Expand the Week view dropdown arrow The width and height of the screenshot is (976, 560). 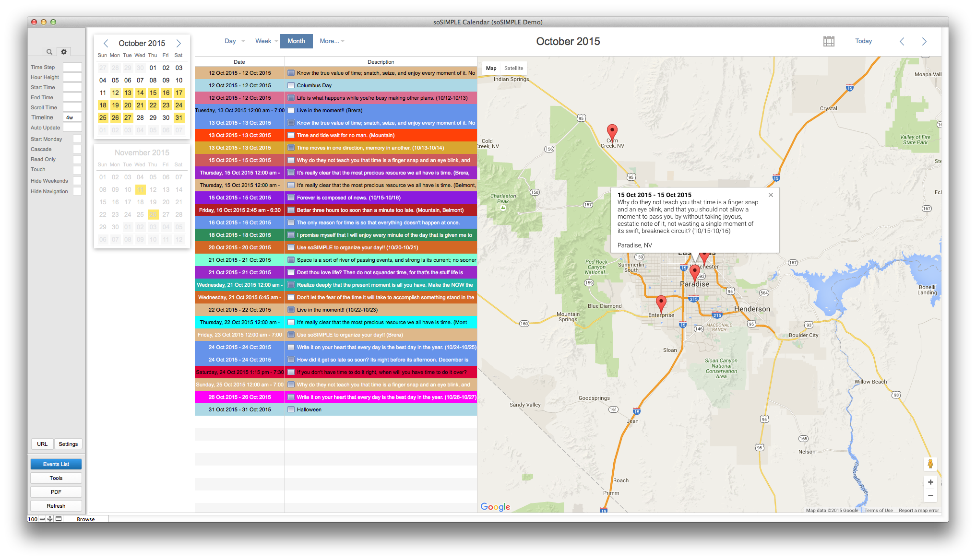coord(276,41)
